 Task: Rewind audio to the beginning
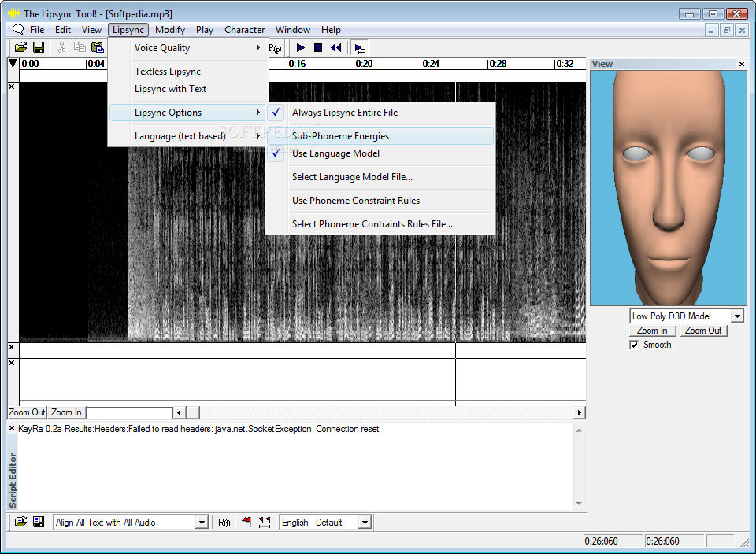pyautogui.click(x=336, y=48)
